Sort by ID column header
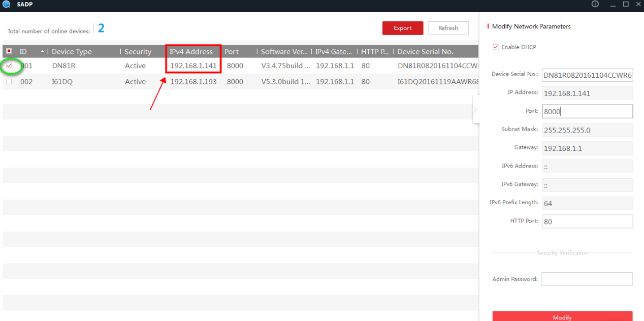 click(x=23, y=51)
